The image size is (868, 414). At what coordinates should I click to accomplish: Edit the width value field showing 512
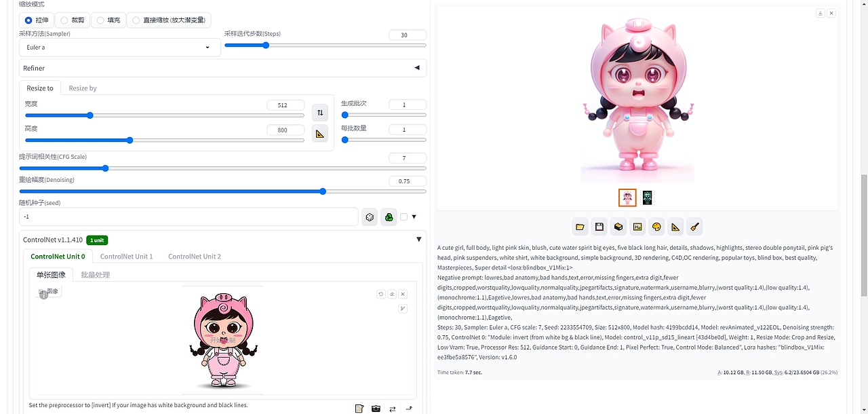coord(285,105)
